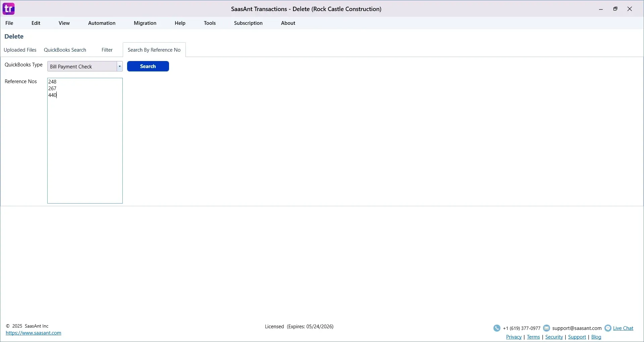Select the Search By Reference No tab

(x=154, y=50)
